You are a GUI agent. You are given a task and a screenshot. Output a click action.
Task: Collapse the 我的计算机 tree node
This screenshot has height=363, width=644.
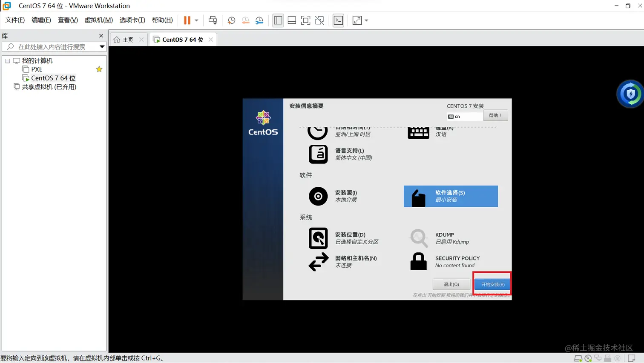[7, 61]
